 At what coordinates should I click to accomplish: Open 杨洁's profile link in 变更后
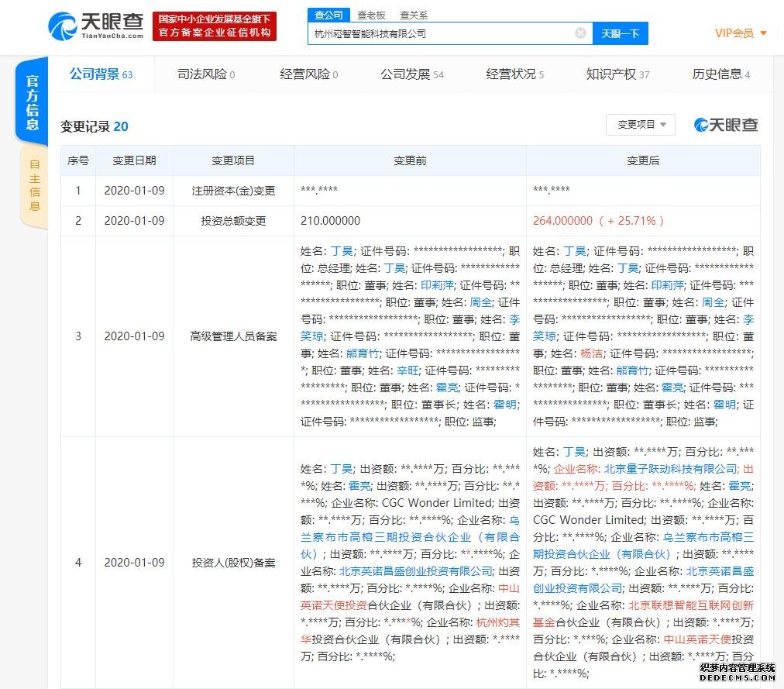[x=591, y=353]
